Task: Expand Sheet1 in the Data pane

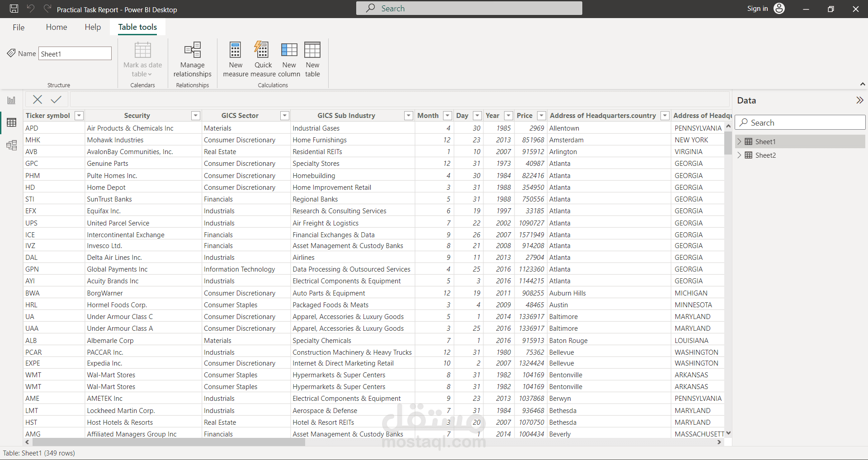Action: [740, 141]
